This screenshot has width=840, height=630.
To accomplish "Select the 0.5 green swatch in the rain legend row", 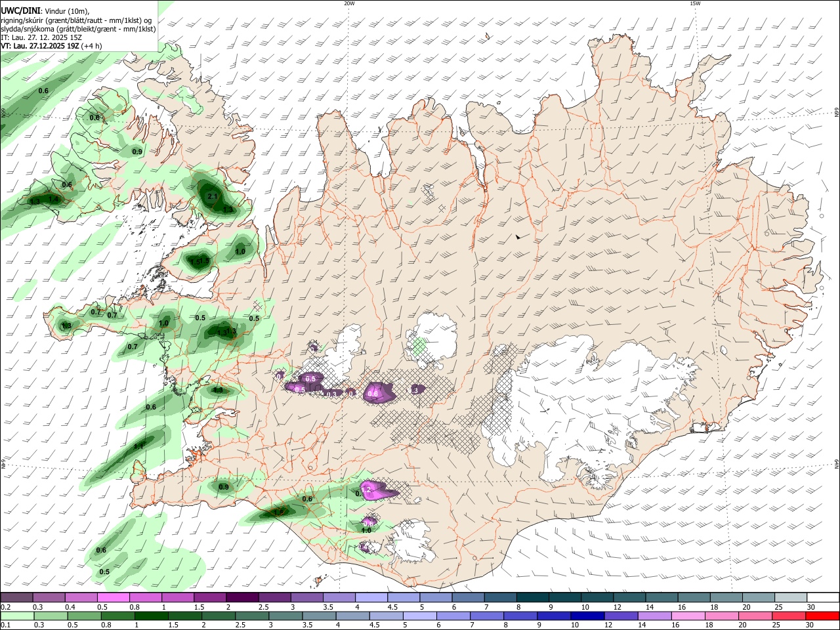I will tap(85, 616).
